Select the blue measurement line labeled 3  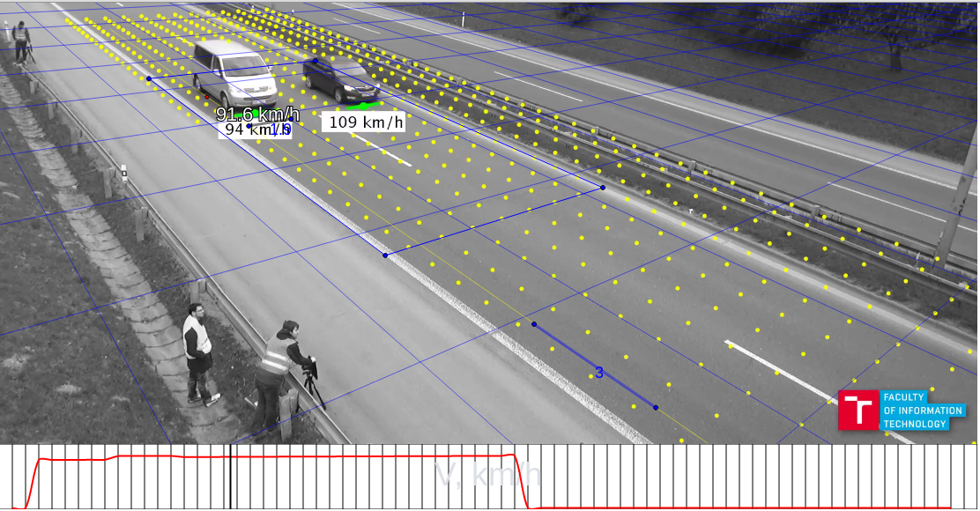[594, 367]
